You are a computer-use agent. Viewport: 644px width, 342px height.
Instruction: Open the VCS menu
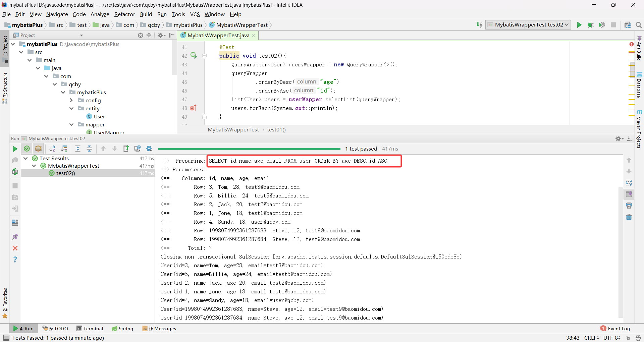pos(195,14)
